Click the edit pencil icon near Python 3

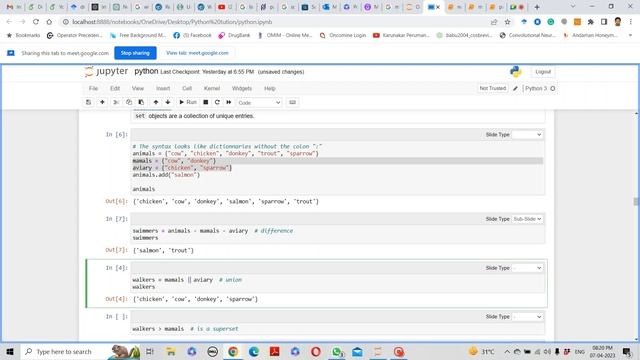(516, 88)
